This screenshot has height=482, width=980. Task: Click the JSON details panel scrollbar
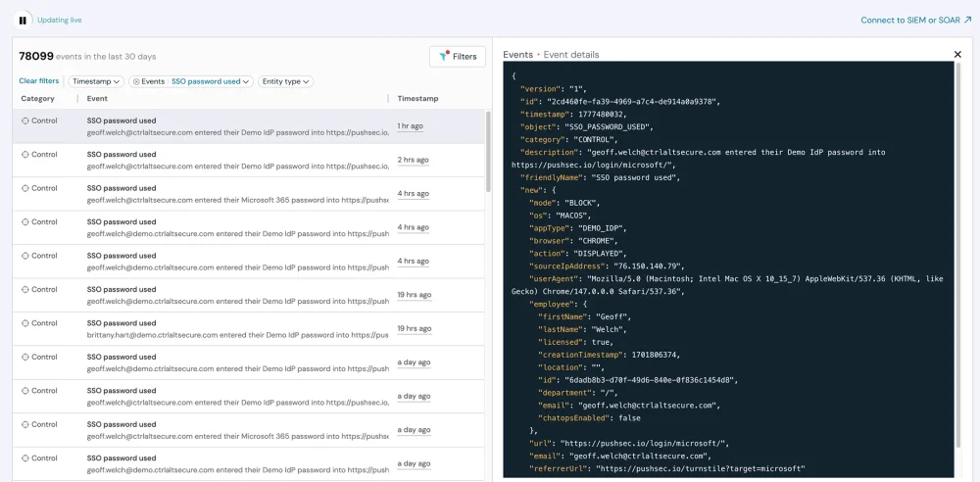pos(958,255)
